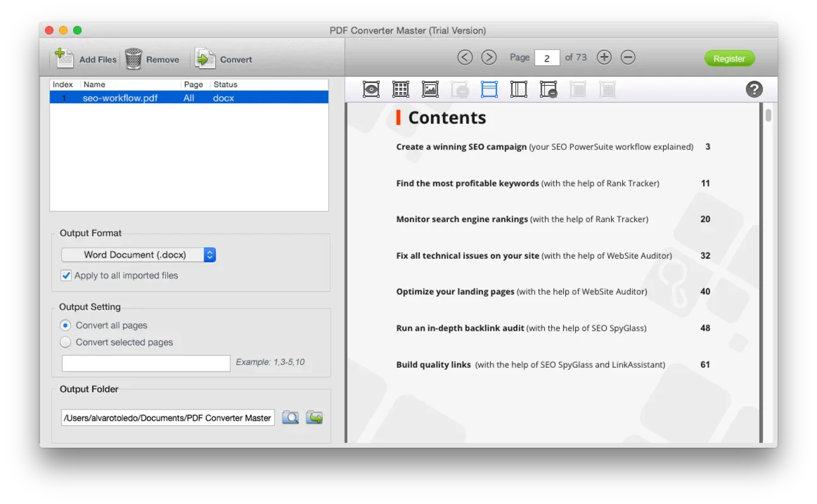Screen dimensions: 817x504
Task: Click the eye preview area icon
Action: tap(372, 89)
